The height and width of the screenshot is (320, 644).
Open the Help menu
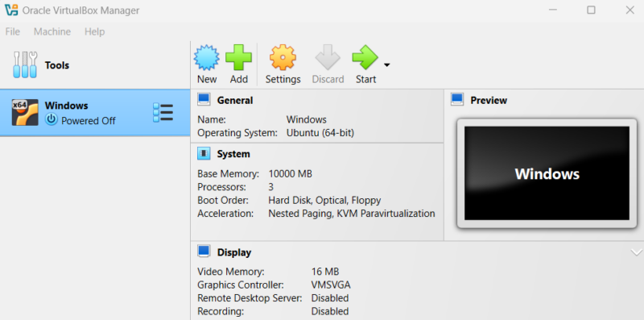pyautogui.click(x=94, y=31)
